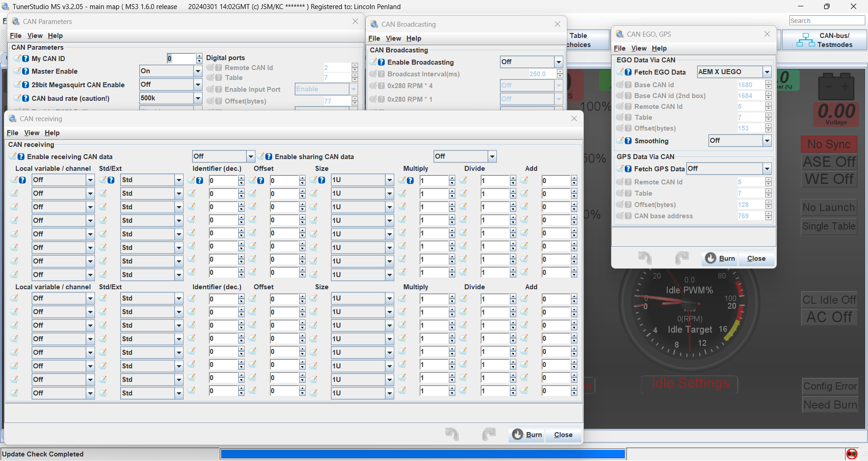Open Help menu in CAN EGO, GPS window
The image size is (868, 461).
coord(659,48)
